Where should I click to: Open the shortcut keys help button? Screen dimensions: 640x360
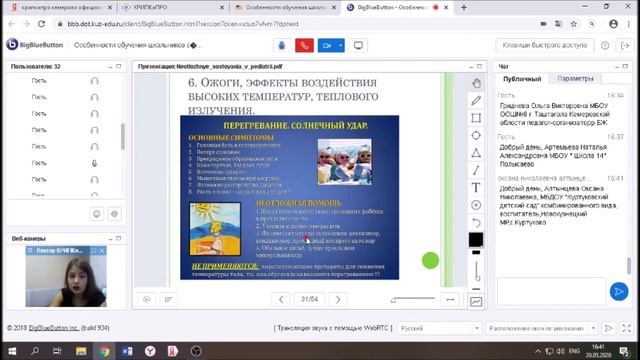544,45
